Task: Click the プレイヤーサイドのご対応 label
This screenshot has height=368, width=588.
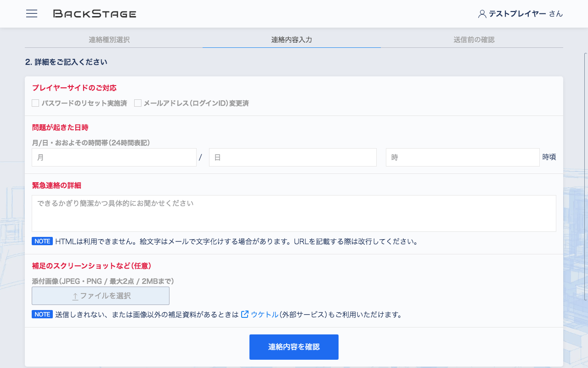Action: click(x=74, y=87)
